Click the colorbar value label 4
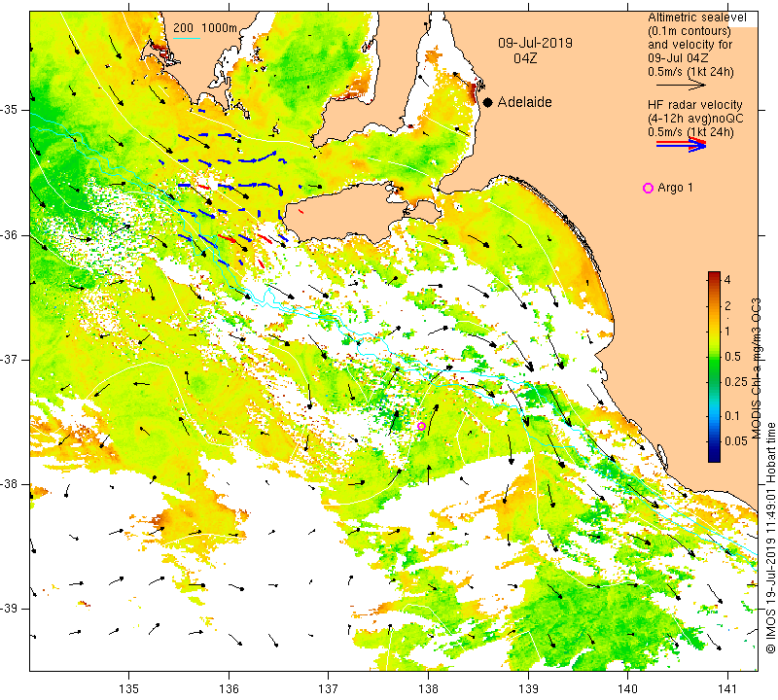Image resolution: width=778 pixels, height=700 pixels. point(727,280)
